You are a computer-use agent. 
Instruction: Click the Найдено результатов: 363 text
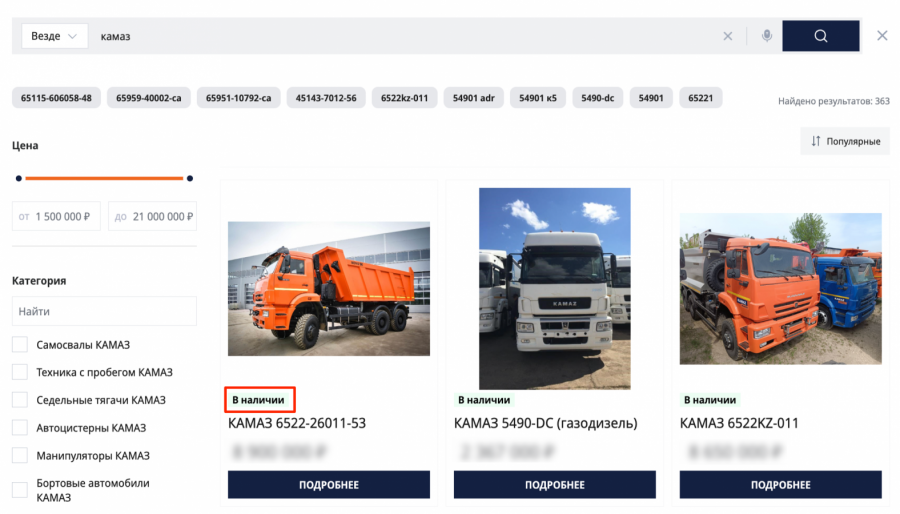[833, 101]
